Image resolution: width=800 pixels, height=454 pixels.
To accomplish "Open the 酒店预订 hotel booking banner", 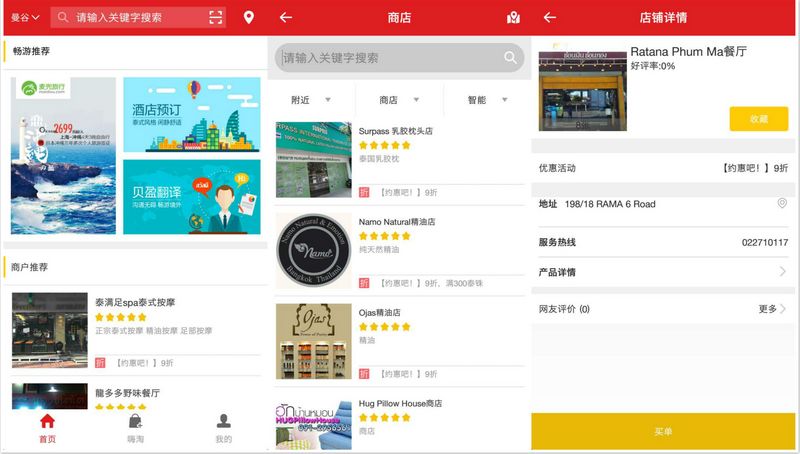I will pyautogui.click(x=192, y=115).
